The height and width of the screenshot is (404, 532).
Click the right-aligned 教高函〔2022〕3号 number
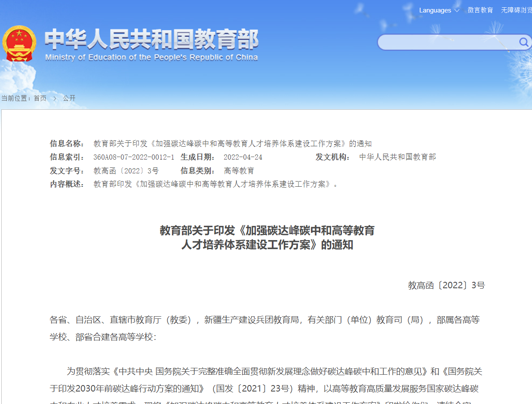[x=446, y=285]
